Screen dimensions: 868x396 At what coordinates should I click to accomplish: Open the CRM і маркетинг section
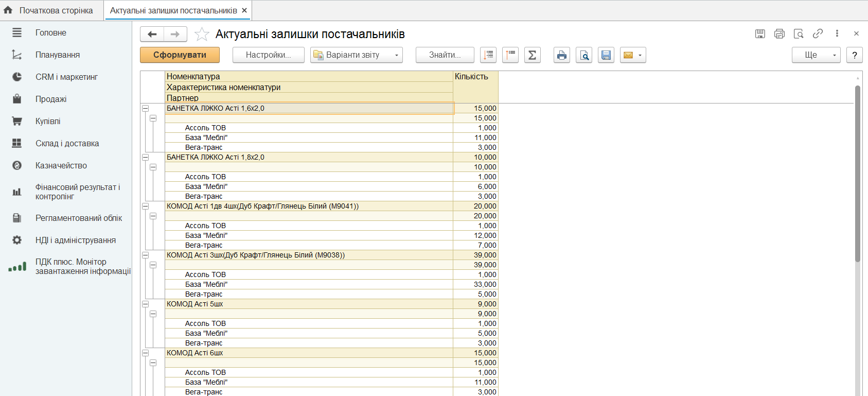click(x=66, y=77)
